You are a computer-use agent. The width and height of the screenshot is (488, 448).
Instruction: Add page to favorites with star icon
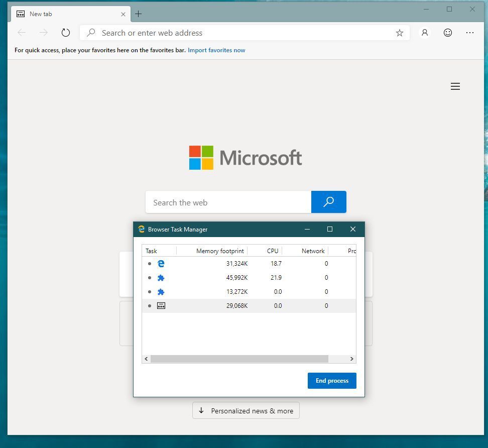399,33
